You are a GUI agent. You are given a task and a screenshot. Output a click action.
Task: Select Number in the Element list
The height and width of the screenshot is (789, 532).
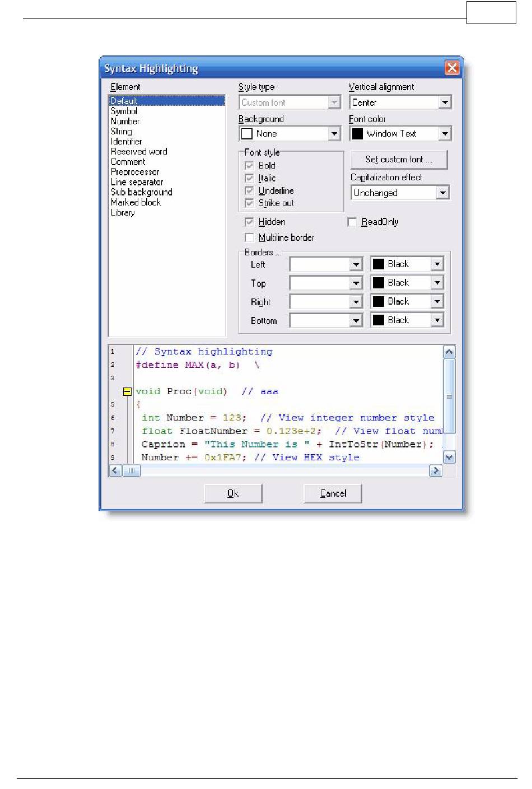point(125,121)
